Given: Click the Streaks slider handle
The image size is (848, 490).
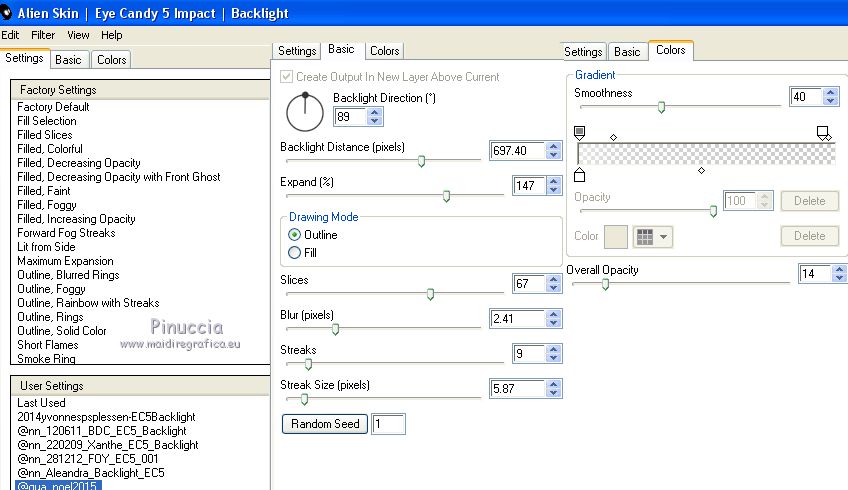Looking at the screenshot, I should click(x=308, y=365).
